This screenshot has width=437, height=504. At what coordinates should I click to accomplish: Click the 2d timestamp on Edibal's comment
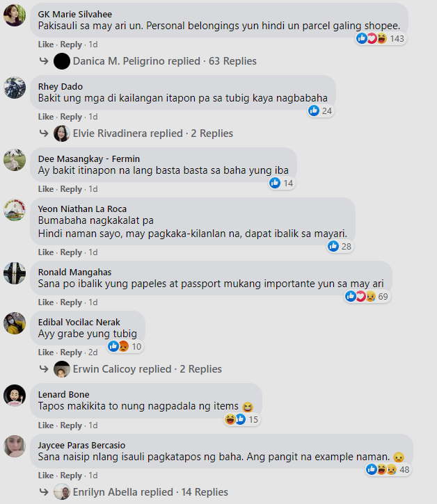coord(93,352)
